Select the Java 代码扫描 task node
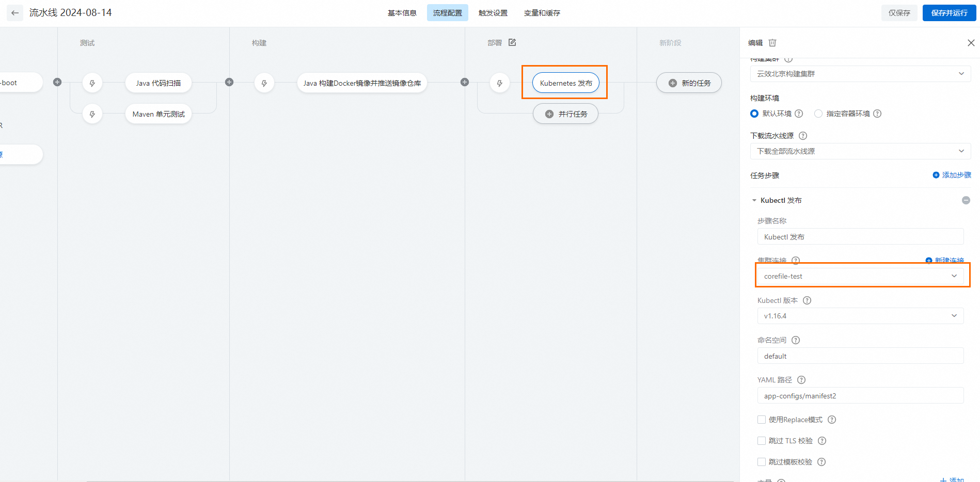 tap(159, 83)
